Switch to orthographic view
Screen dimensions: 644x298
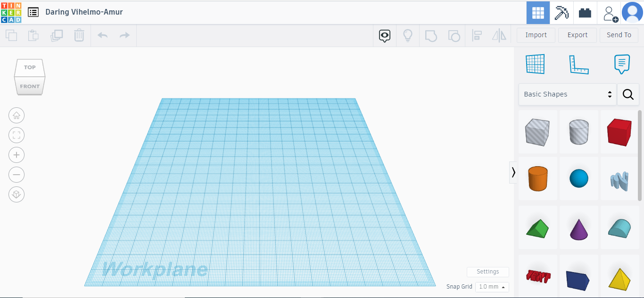point(17,194)
